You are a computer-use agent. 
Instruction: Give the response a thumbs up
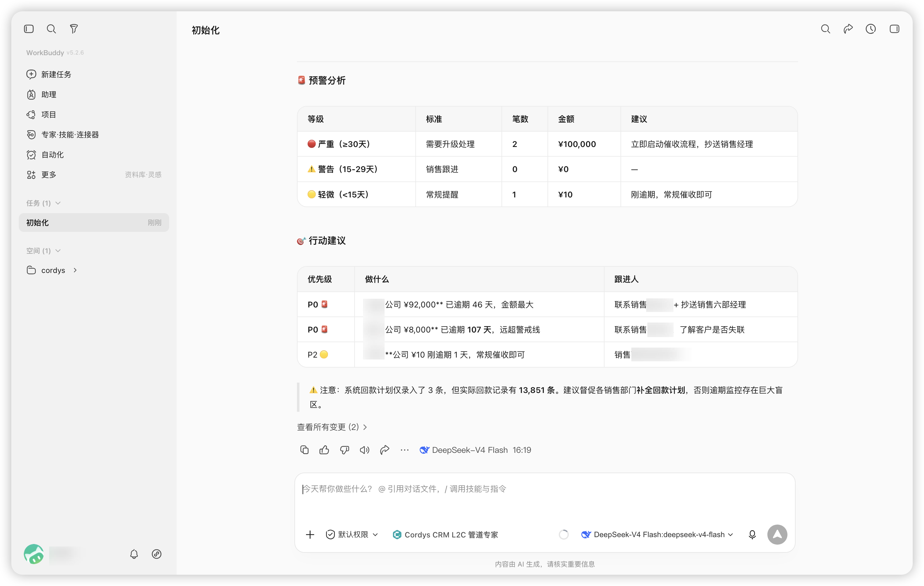(x=324, y=450)
